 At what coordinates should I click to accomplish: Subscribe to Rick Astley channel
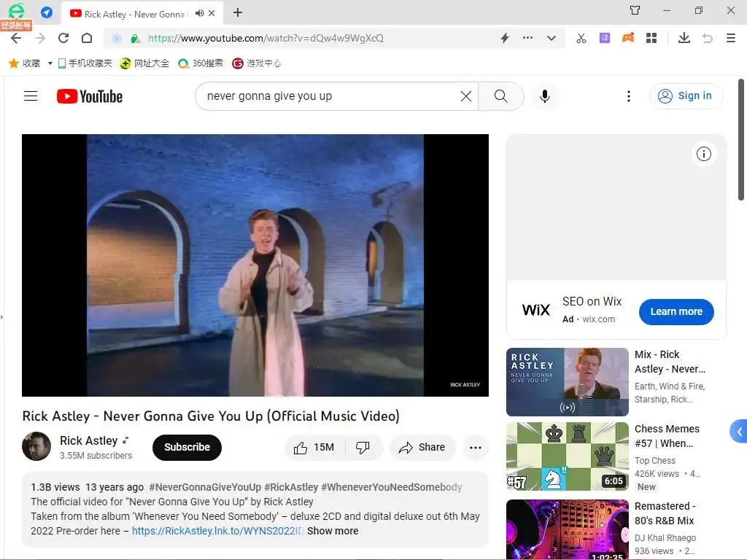(187, 448)
